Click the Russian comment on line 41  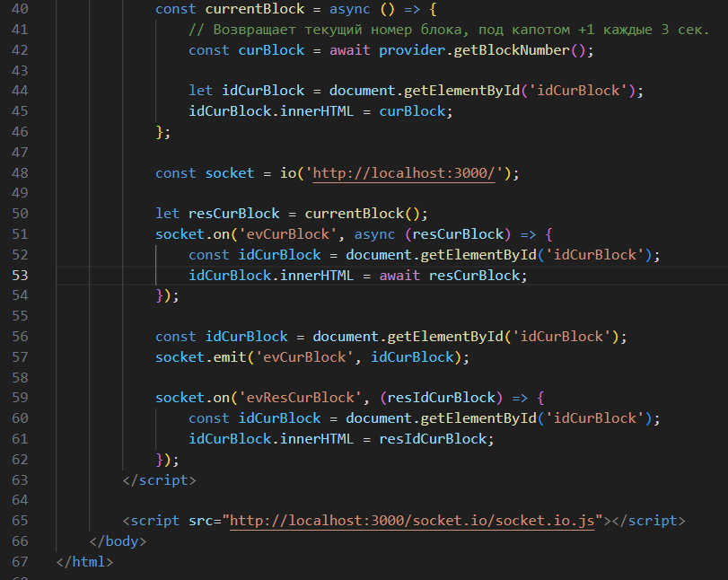pos(449,30)
